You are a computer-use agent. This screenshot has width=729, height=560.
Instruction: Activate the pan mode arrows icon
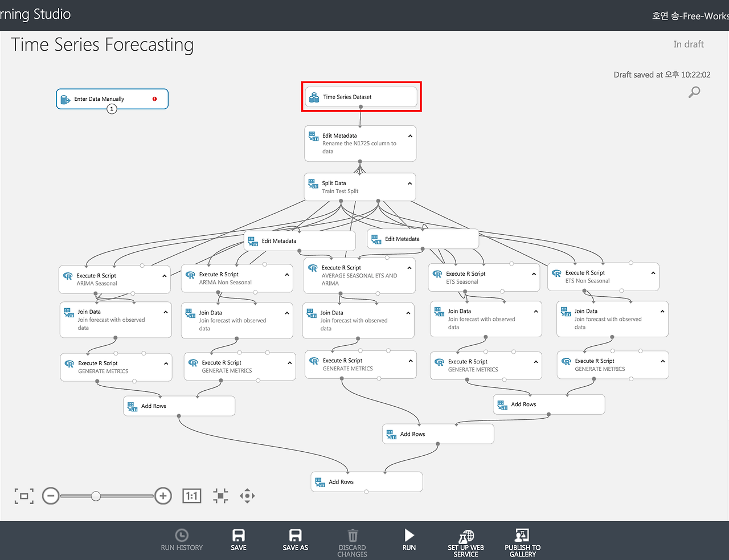point(247,496)
